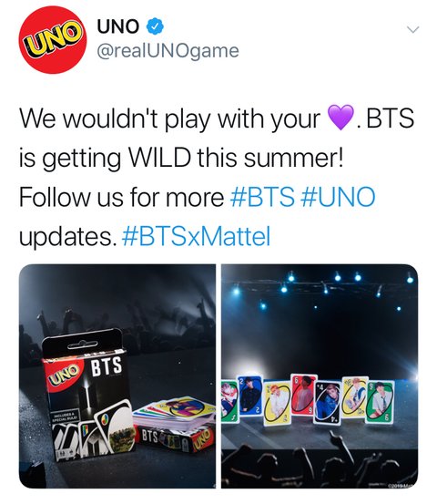This screenshot has width=437, height=504.
Task: Open the UNO display name
Action: (x=118, y=26)
